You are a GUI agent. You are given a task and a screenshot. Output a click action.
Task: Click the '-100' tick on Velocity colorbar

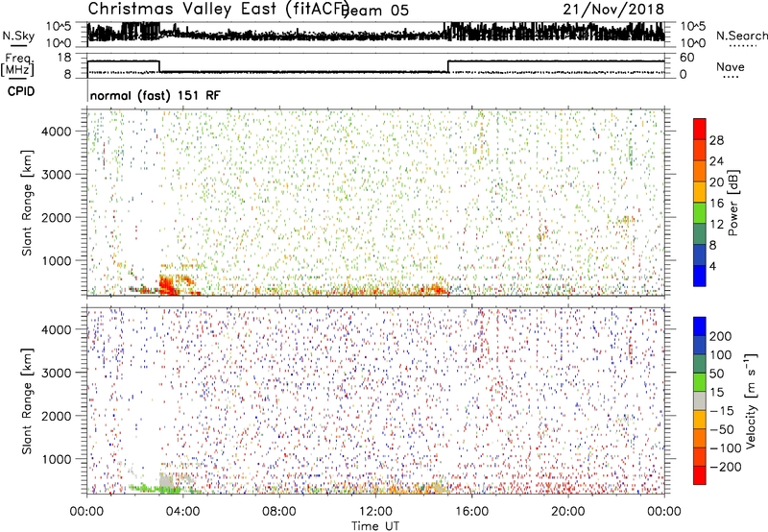click(x=726, y=448)
